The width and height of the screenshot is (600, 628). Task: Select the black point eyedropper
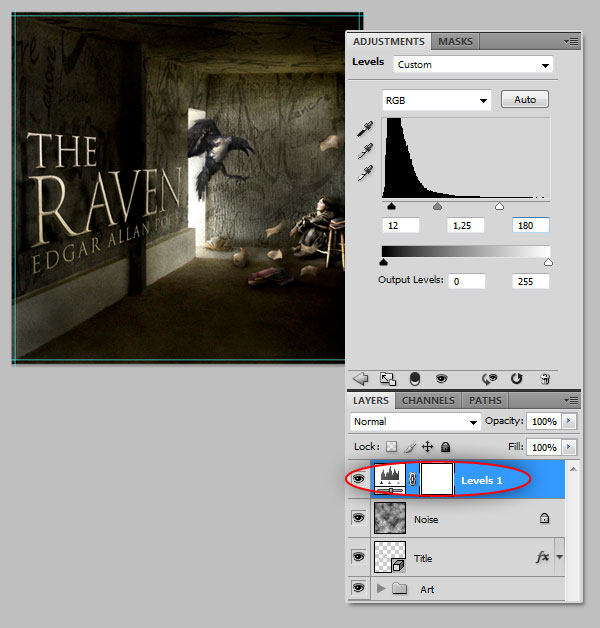click(x=365, y=129)
